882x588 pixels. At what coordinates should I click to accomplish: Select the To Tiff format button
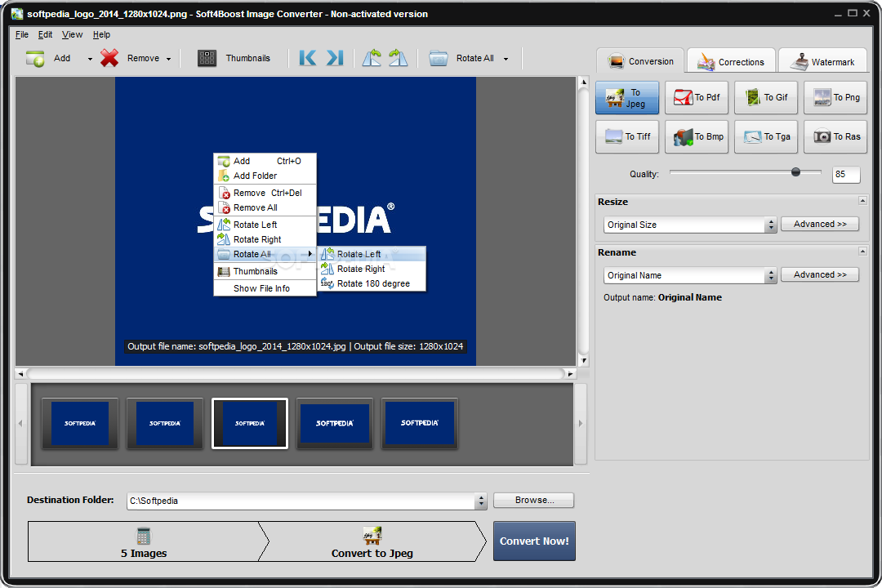[627, 136]
